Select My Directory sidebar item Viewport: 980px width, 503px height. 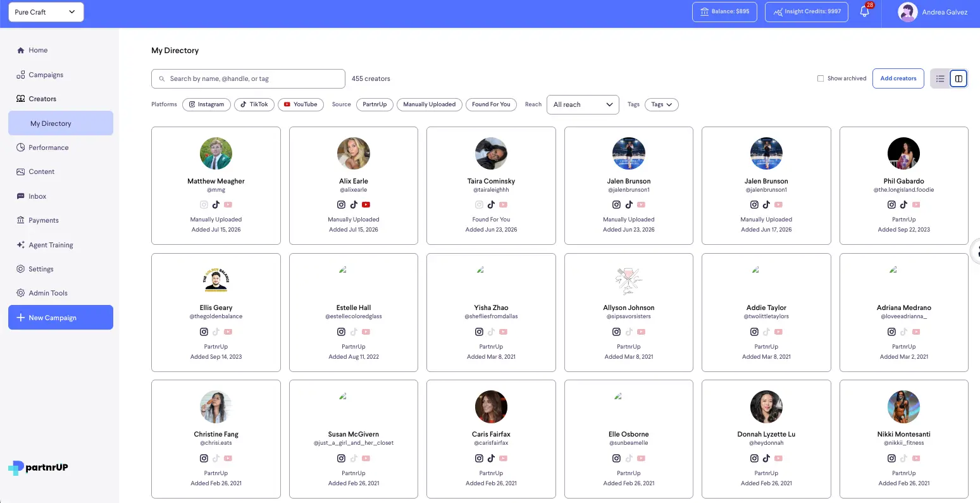coord(61,123)
